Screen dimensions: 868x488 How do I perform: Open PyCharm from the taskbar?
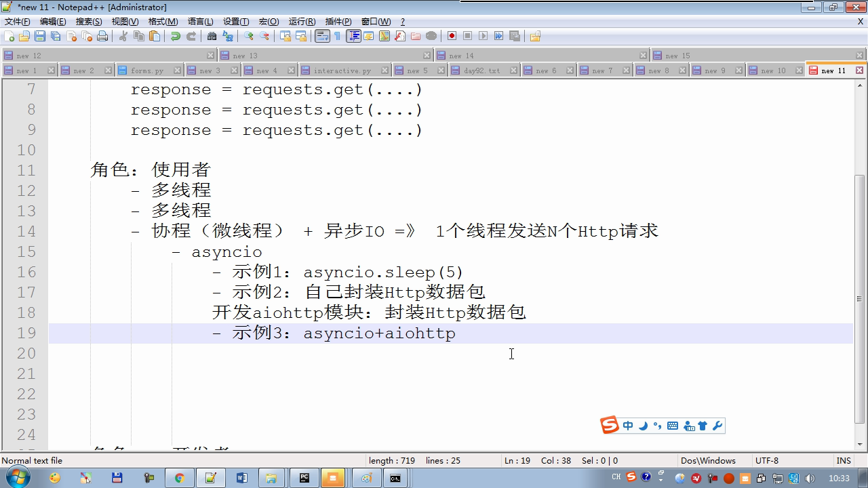(x=304, y=478)
